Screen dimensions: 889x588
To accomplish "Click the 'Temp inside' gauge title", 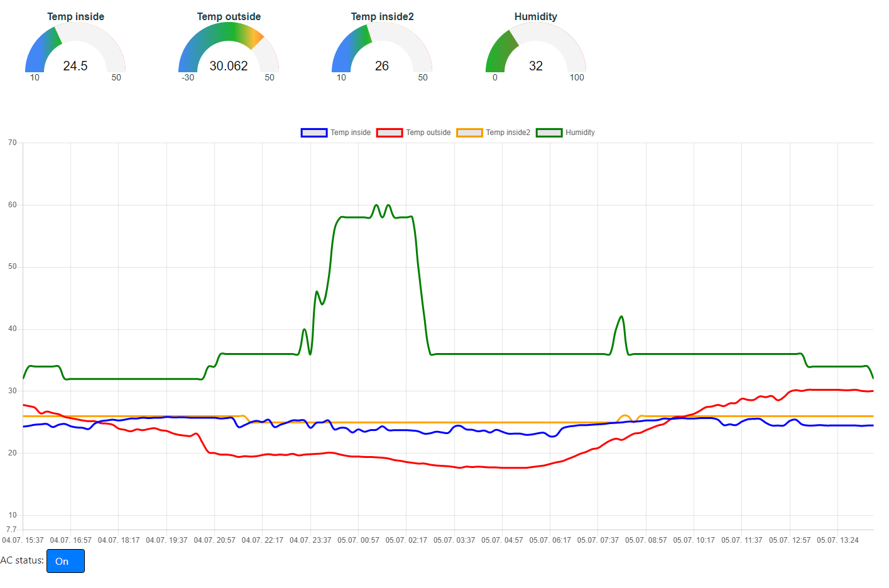I will [75, 16].
